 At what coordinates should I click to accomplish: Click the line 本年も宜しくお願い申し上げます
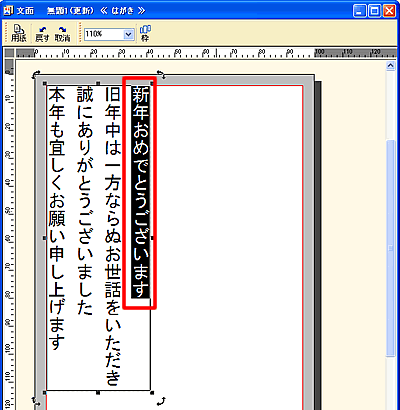[57, 218]
